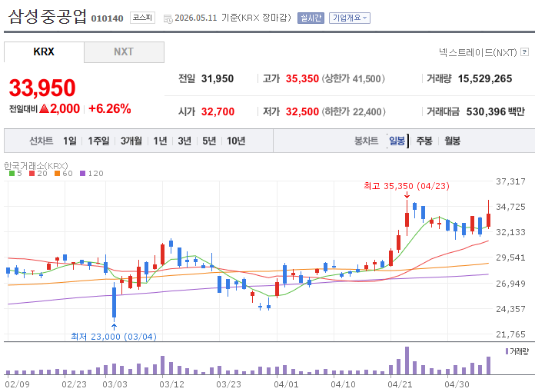Click the 저가 value 32,500

[x=302, y=111]
